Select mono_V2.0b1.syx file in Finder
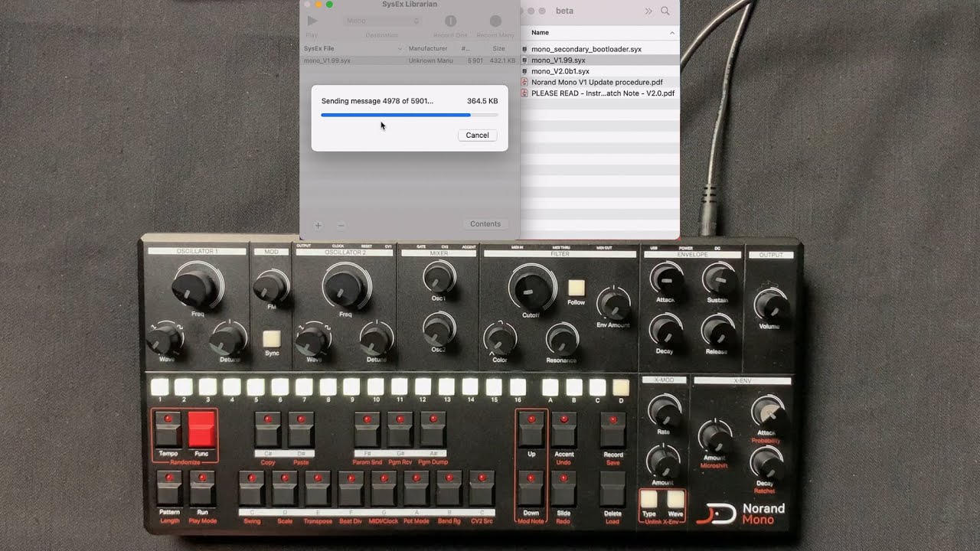 click(560, 71)
